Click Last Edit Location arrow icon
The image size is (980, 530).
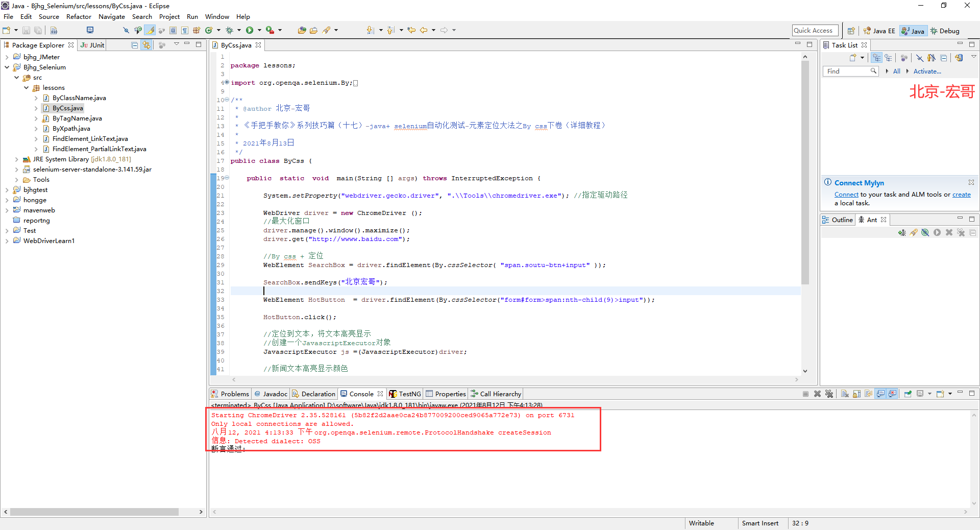click(411, 31)
